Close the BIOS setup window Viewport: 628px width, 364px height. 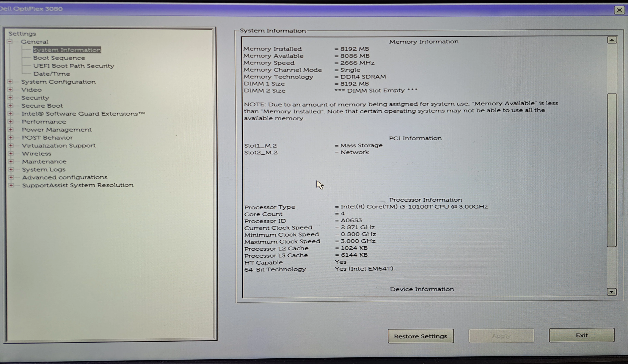tap(619, 10)
